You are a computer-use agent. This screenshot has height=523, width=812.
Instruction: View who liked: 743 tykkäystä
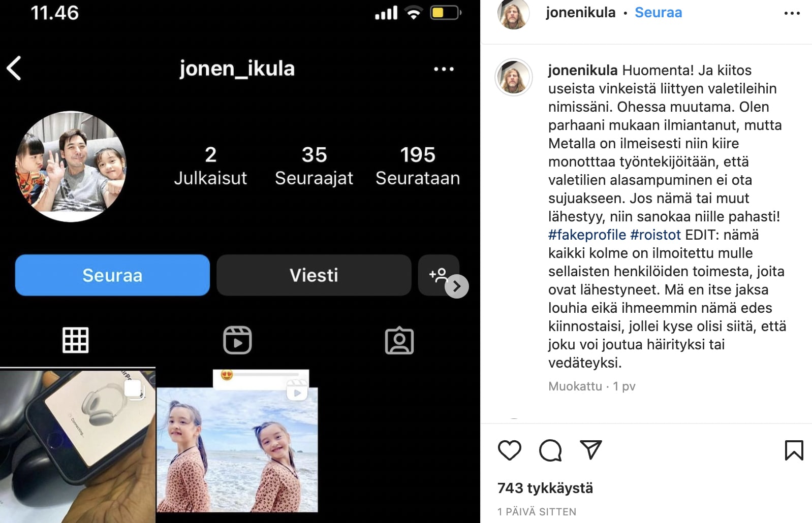[545, 488]
